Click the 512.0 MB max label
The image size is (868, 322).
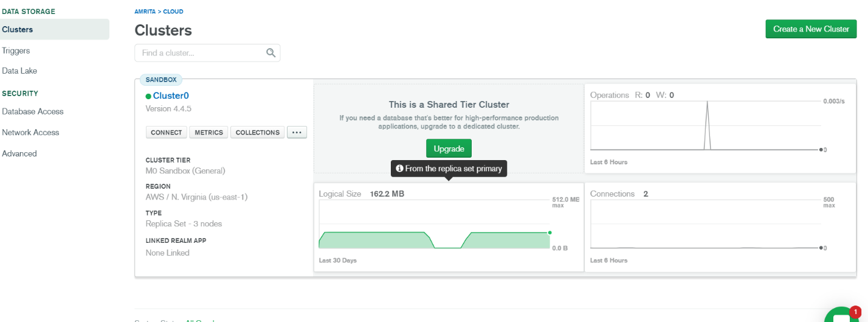click(565, 202)
